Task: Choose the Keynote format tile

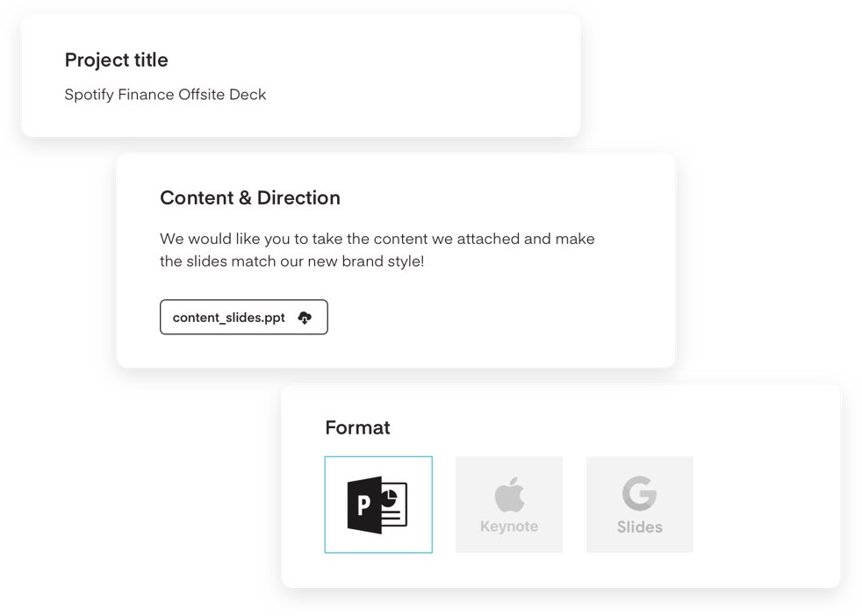Action: coord(509,505)
